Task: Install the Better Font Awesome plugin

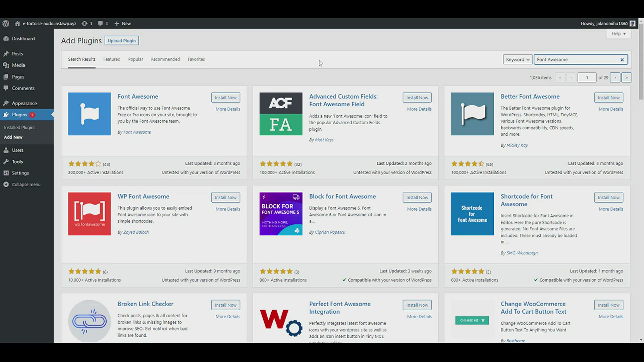Action: (x=609, y=98)
